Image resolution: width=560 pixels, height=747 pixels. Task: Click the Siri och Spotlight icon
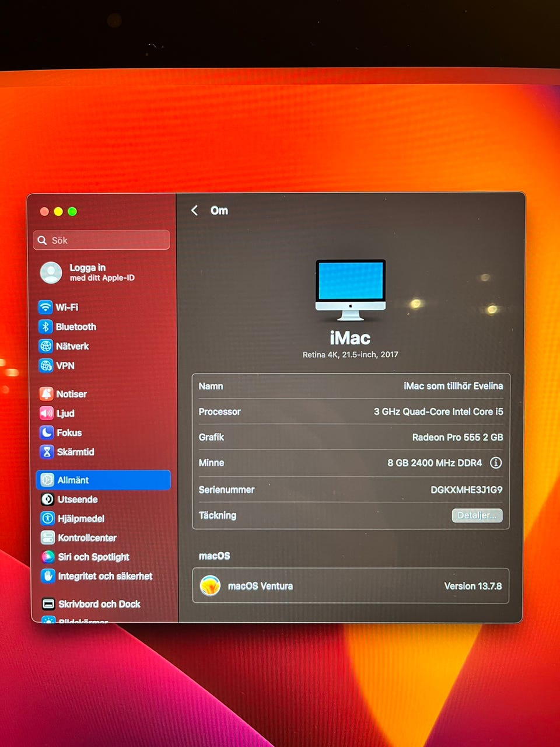(x=48, y=557)
